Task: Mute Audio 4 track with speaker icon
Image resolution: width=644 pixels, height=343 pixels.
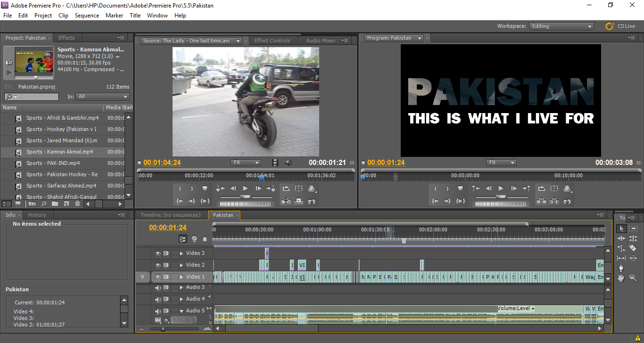Action: [158, 299]
